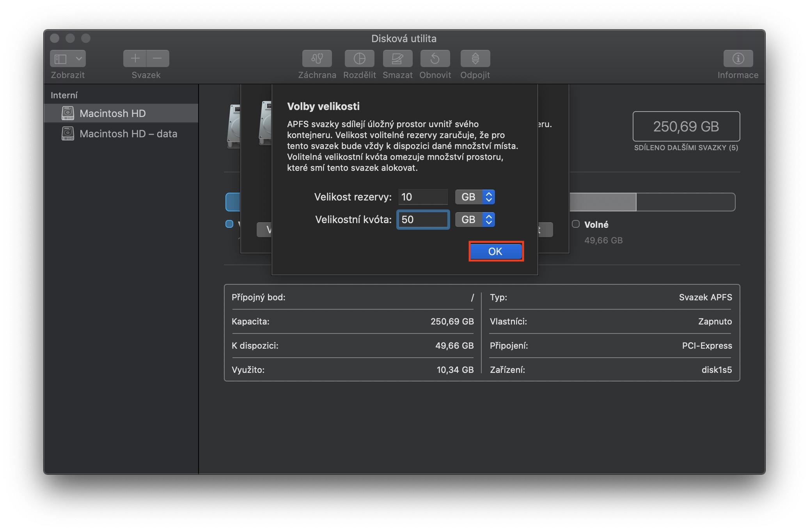Open the Informace info icon
809x532 pixels.
coord(738,59)
